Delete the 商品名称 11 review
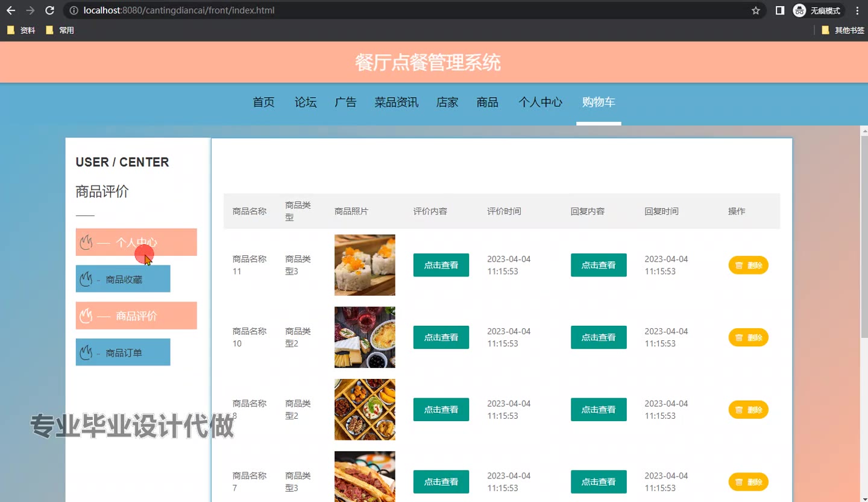The image size is (868, 502). coord(748,265)
